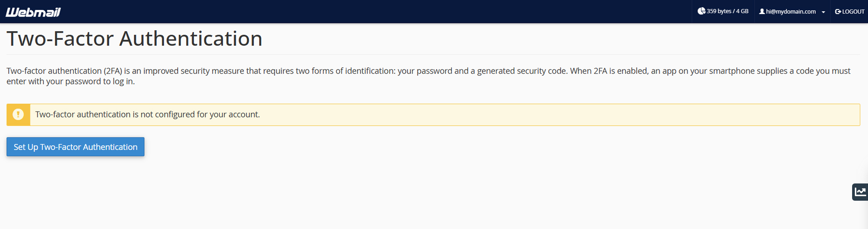Click the yellow exclamation warning icon

pyautogui.click(x=18, y=114)
